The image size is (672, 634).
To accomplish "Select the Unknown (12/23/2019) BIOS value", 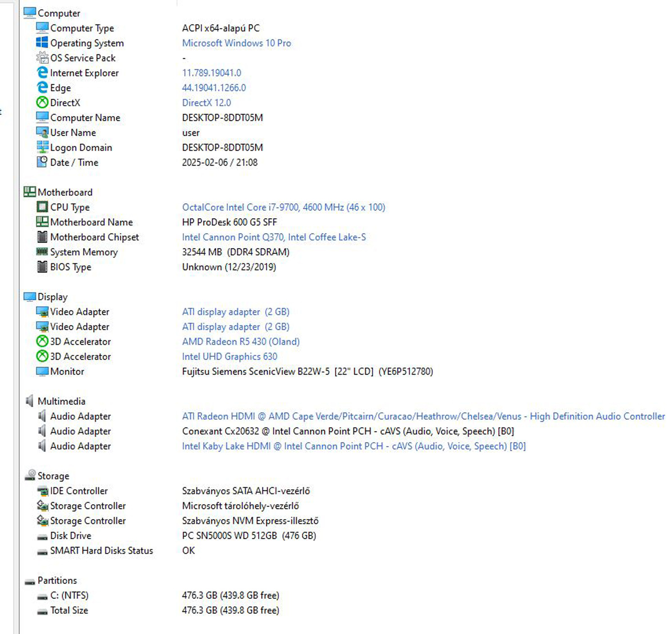I will (229, 266).
